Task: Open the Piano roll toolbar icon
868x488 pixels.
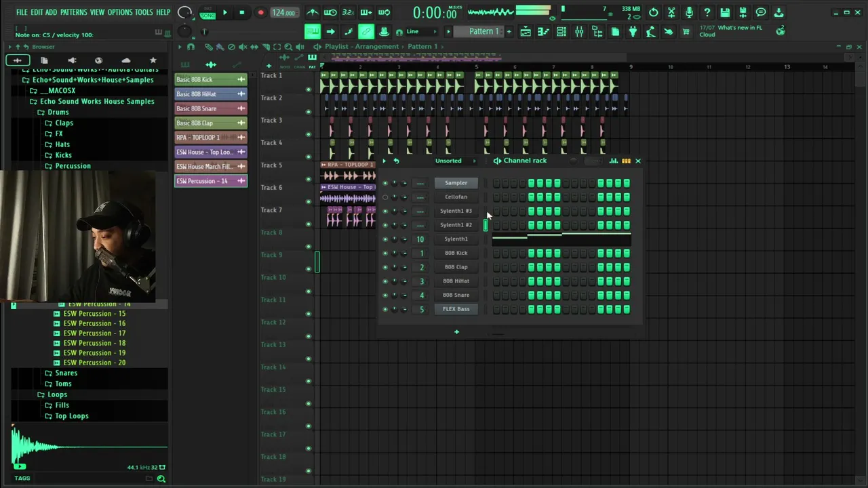Action: [x=543, y=31]
